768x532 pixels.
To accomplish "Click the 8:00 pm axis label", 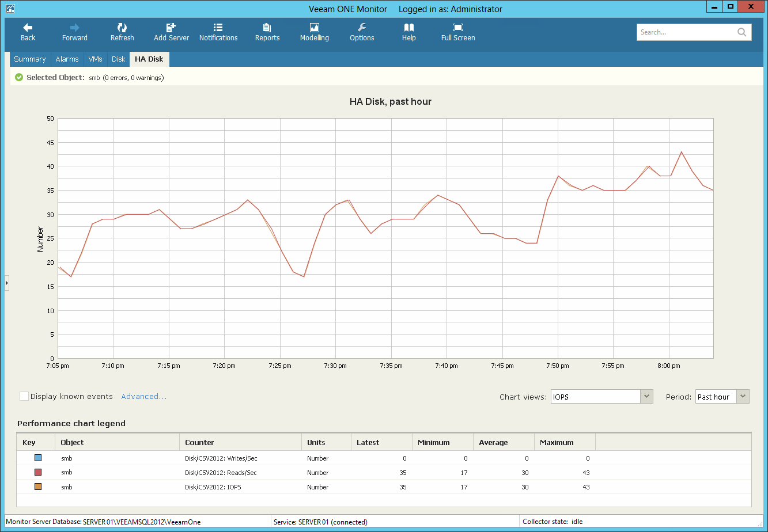I will click(669, 366).
